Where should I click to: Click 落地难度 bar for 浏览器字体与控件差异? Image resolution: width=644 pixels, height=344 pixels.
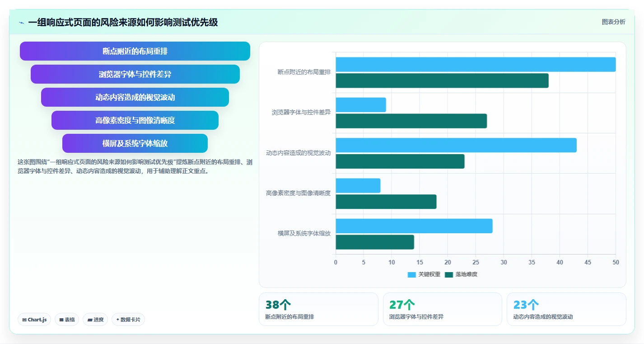(411, 121)
